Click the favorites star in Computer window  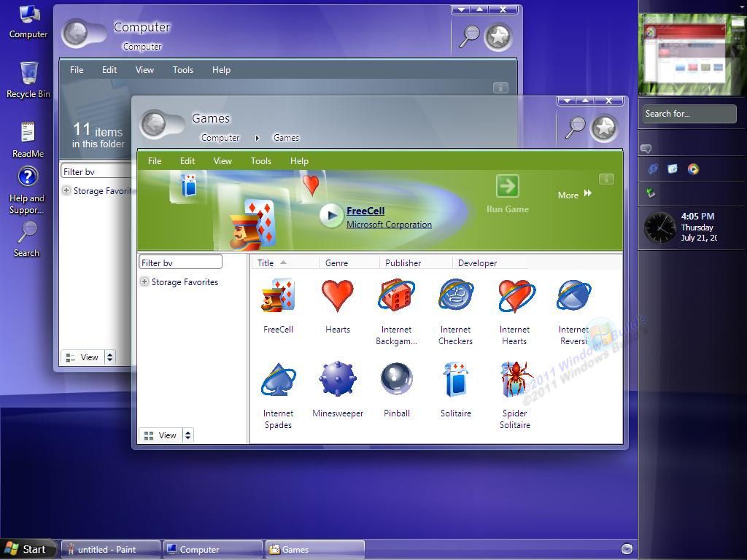[x=498, y=36]
